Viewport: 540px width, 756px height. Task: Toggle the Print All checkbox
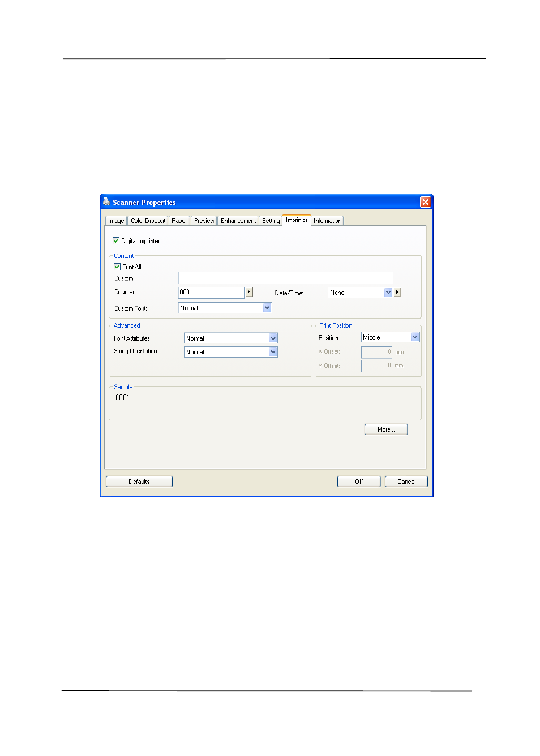[117, 267]
